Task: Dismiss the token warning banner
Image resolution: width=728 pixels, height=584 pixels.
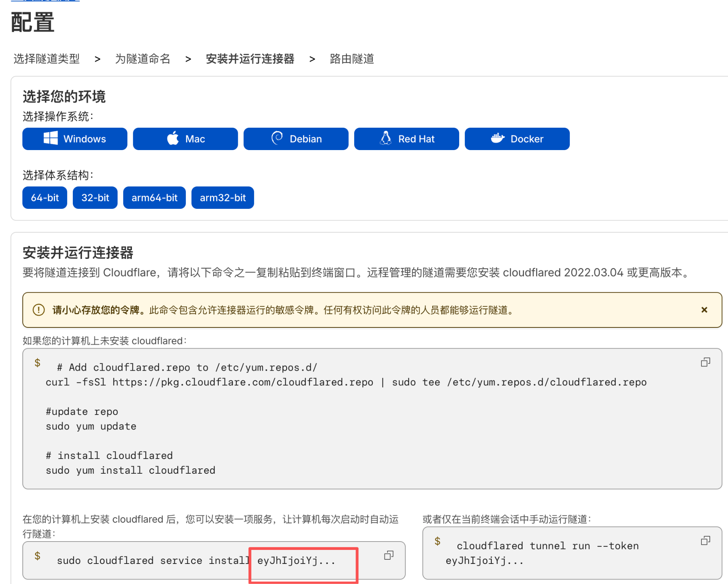Action: [x=704, y=310]
